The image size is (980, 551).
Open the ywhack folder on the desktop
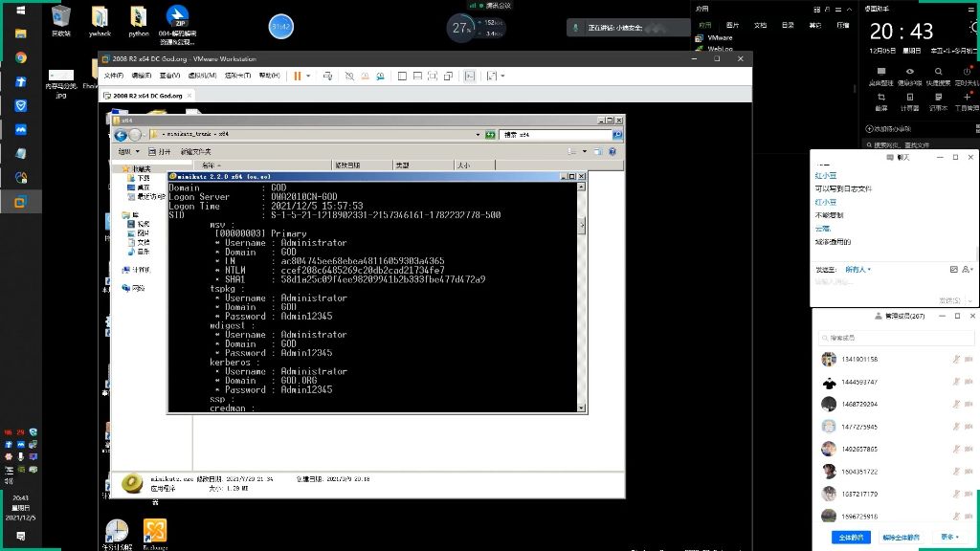click(x=100, y=21)
